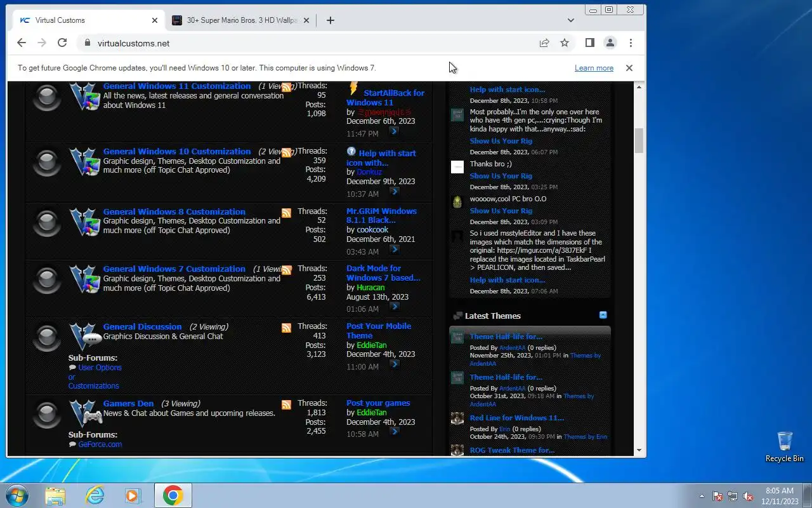Screen dimensions: 812x508
Task: Dismiss the Chrome update notification bar
Action: click(629, 68)
